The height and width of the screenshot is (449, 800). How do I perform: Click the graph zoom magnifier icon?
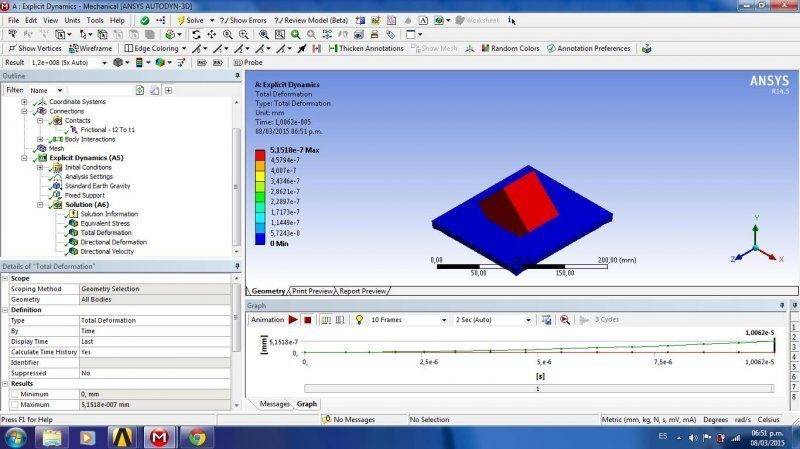tap(565, 319)
